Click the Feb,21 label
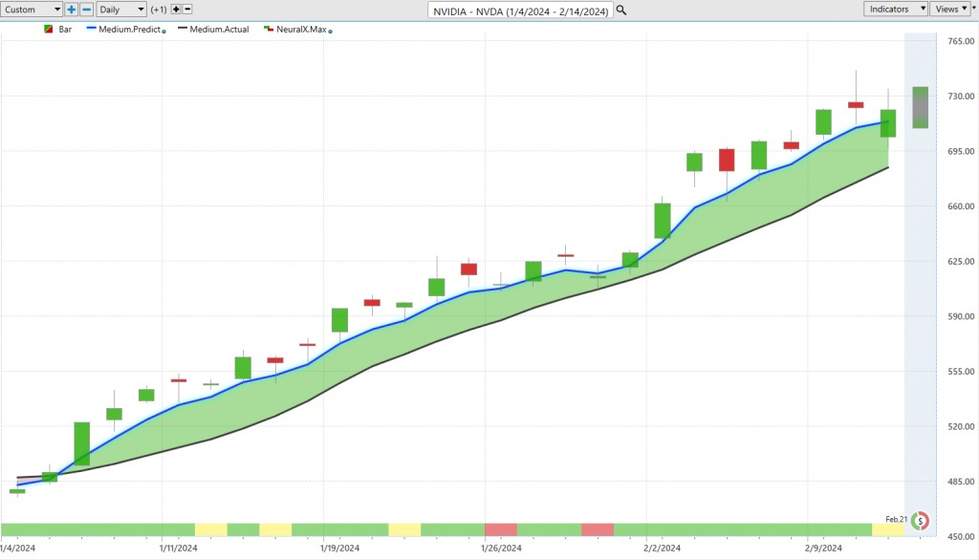Screen dimensions: 979x560 pos(896,520)
